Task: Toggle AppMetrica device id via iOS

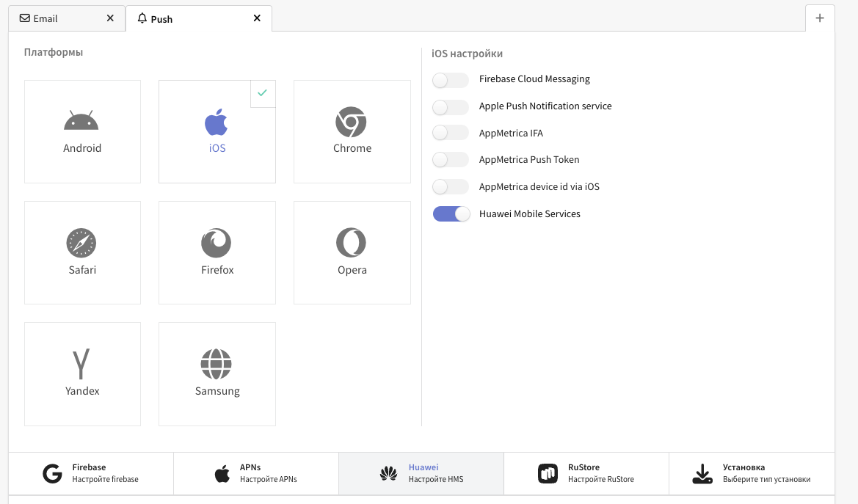Action: tap(451, 187)
